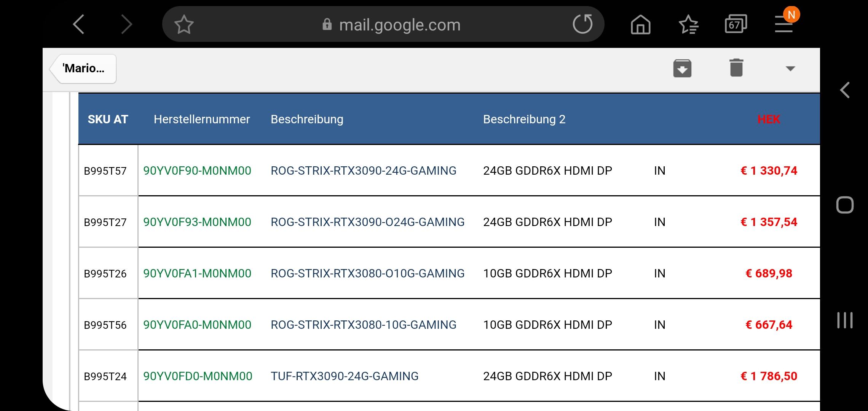Click the Beschreibung column header
The image size is (868, 411).
point(307,119)
